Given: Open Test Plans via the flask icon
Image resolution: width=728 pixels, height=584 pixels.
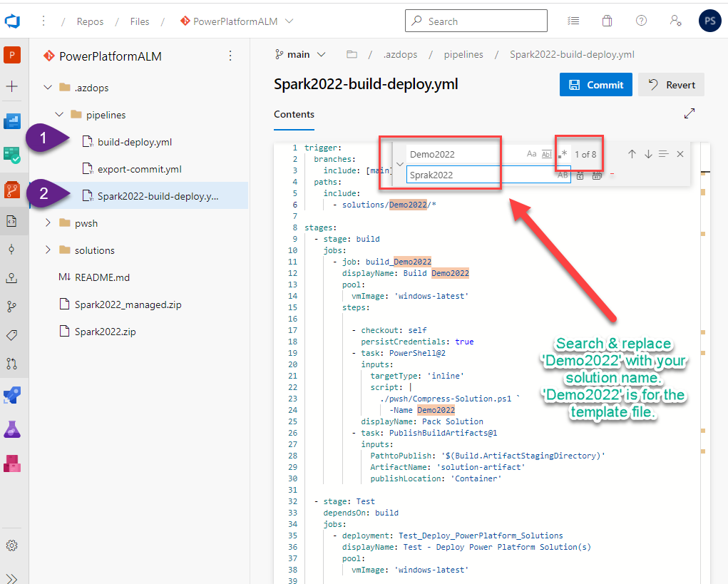Looking at the screenshot, I should point(12,429).
